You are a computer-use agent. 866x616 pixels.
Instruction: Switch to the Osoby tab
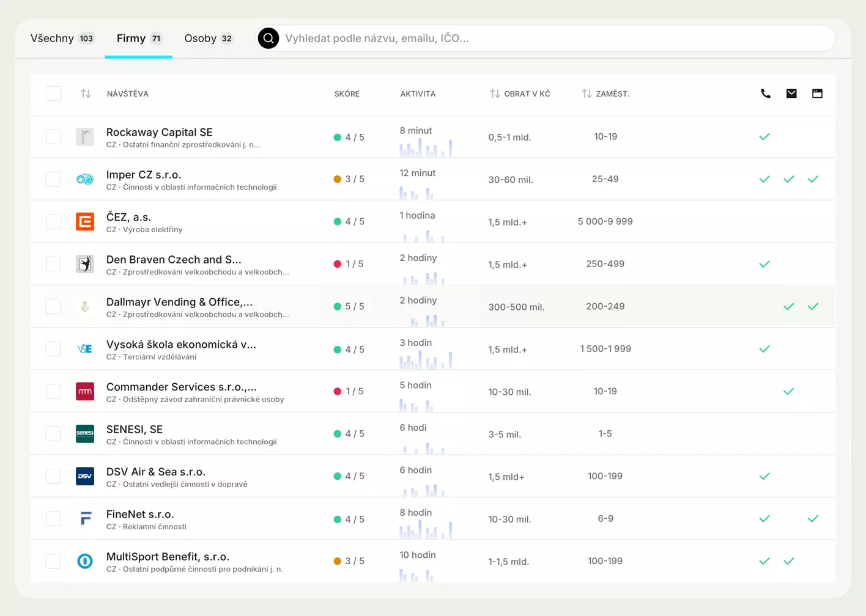209,38
